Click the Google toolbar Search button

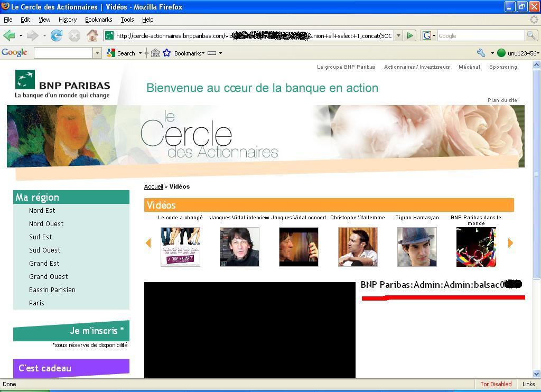click(x=121, y=53)
